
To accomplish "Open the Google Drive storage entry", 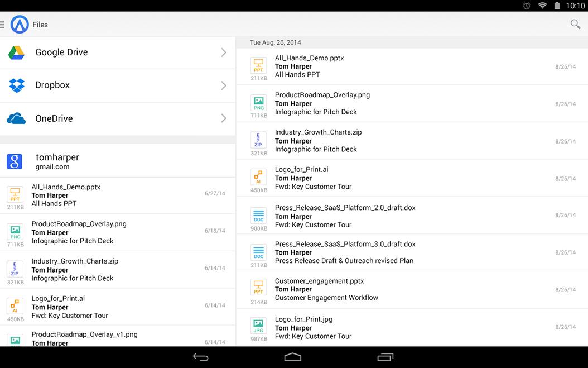I will tap(117, 52).
